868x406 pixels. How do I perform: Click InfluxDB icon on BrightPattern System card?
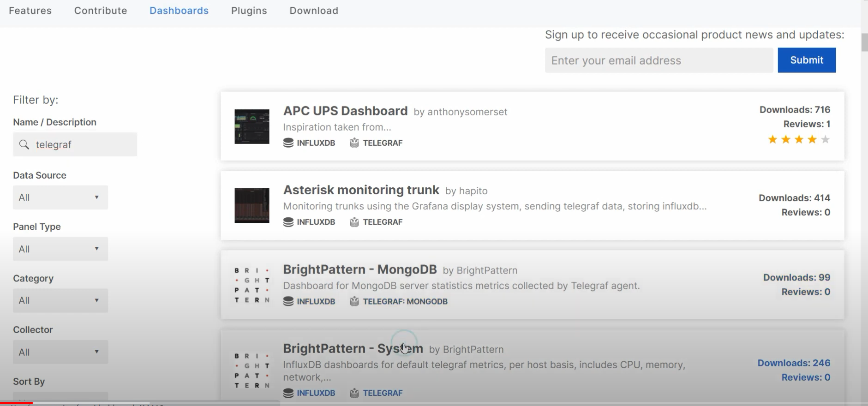pos(288,393)
